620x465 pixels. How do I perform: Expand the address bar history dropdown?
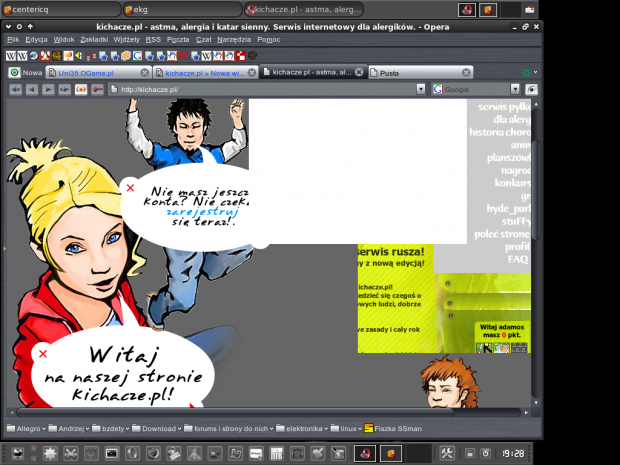tap(421, 89)
